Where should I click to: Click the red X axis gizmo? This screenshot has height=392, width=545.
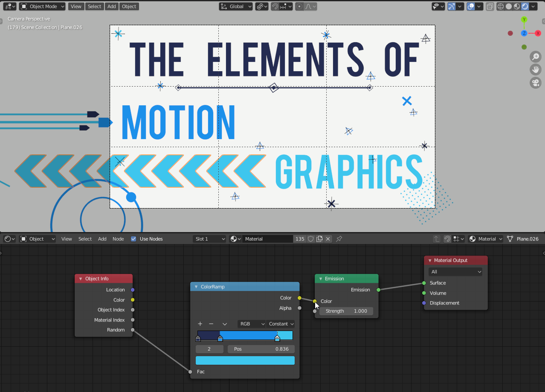point(538,33)
